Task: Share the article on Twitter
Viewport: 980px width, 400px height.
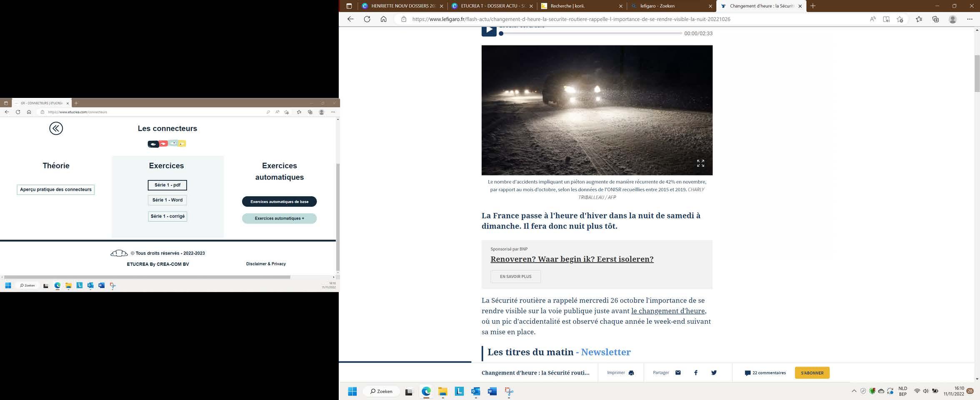Action: (714, 373)
